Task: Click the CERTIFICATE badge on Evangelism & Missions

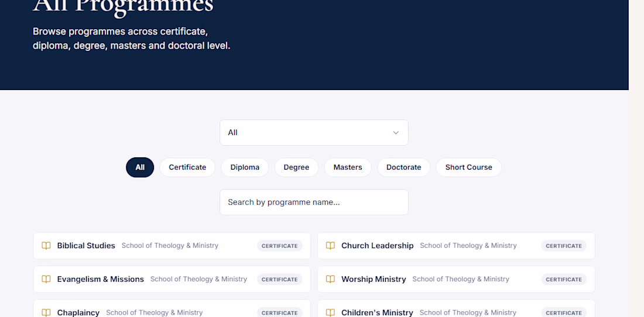Action: click(280, 279)
